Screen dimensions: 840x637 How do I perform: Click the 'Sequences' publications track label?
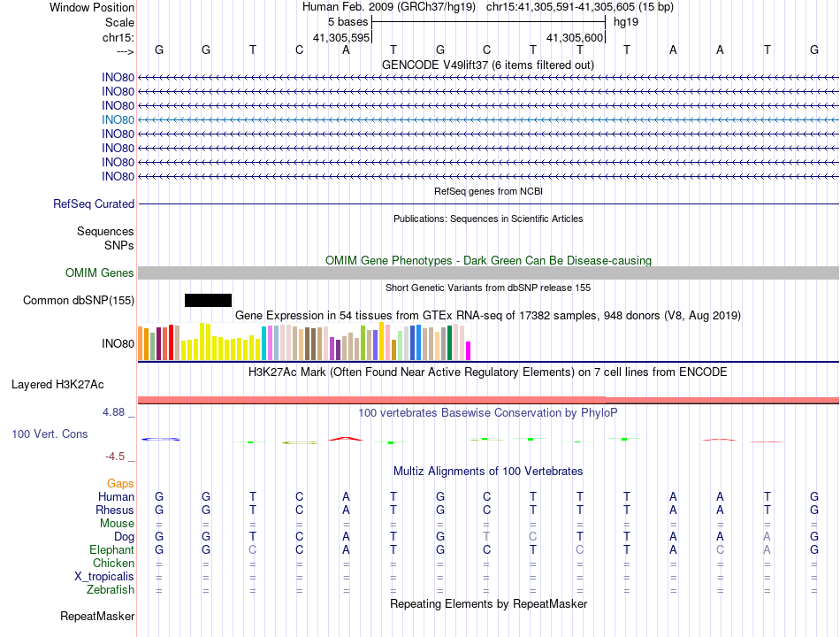point(105,231)
